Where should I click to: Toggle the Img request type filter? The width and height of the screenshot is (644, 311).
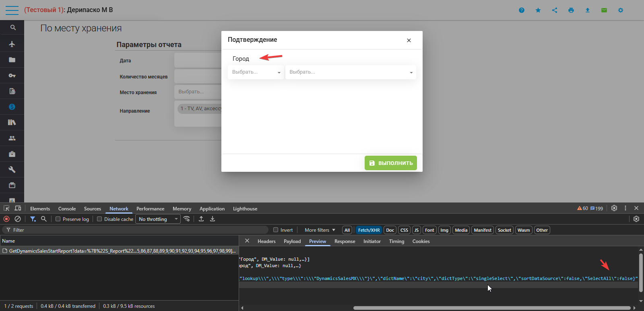pyautogui.click(x=444, y=230)
